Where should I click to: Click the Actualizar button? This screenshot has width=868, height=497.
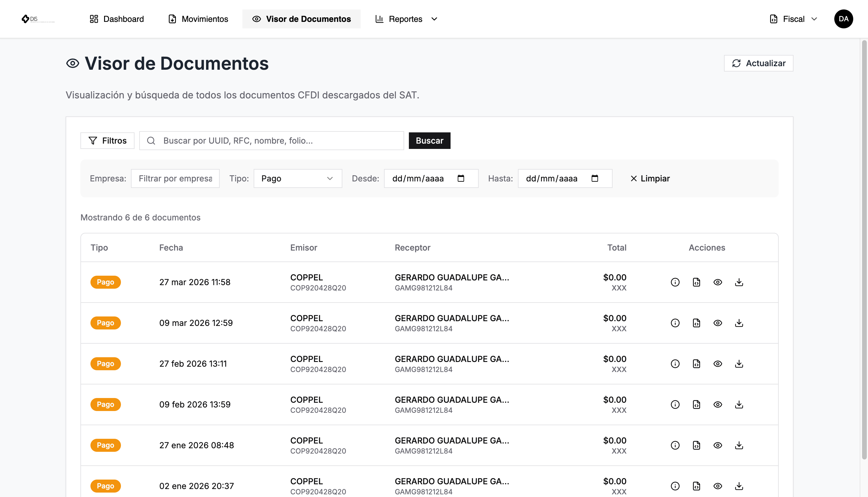coord(758,63)
